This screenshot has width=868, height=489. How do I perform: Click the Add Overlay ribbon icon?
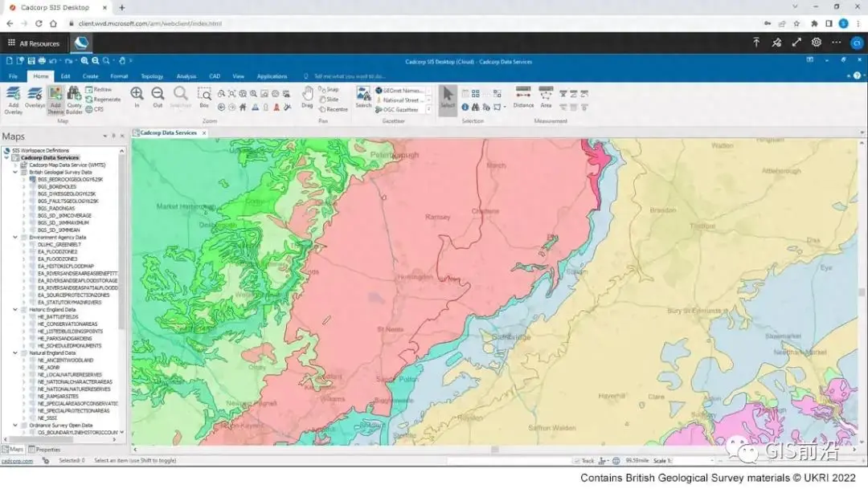[13, 96]
